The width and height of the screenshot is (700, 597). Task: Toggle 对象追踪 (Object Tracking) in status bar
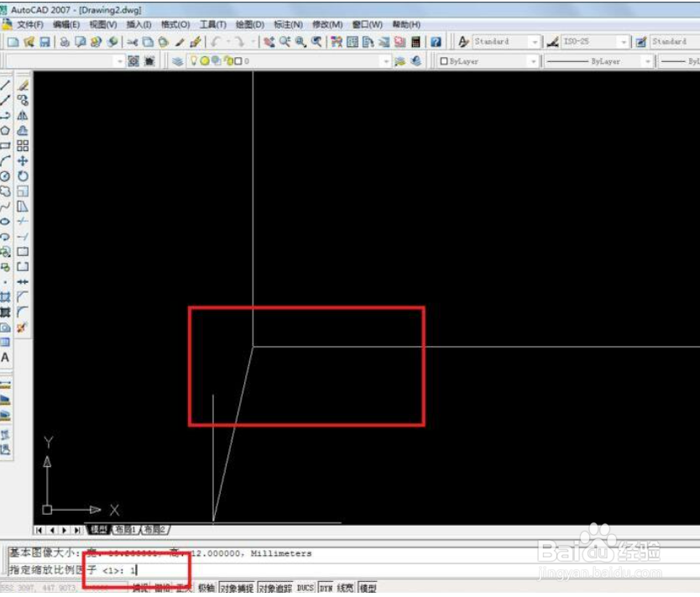click(x=275, y=588)
